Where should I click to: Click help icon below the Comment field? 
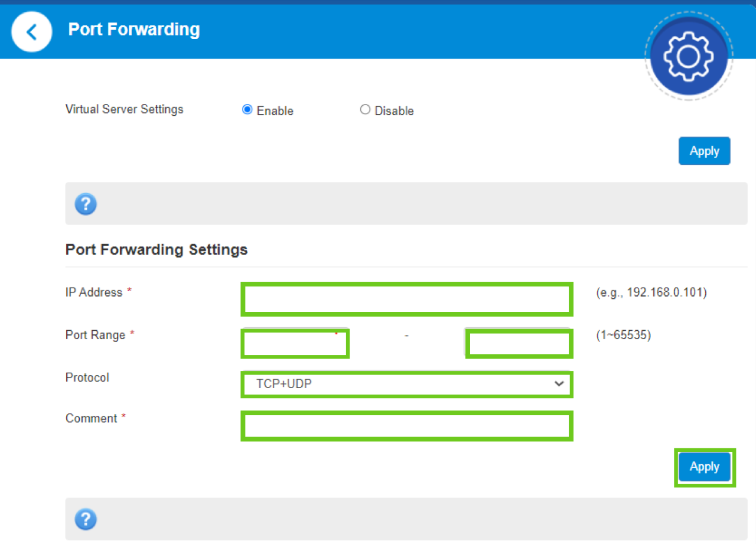click(86, 520)
